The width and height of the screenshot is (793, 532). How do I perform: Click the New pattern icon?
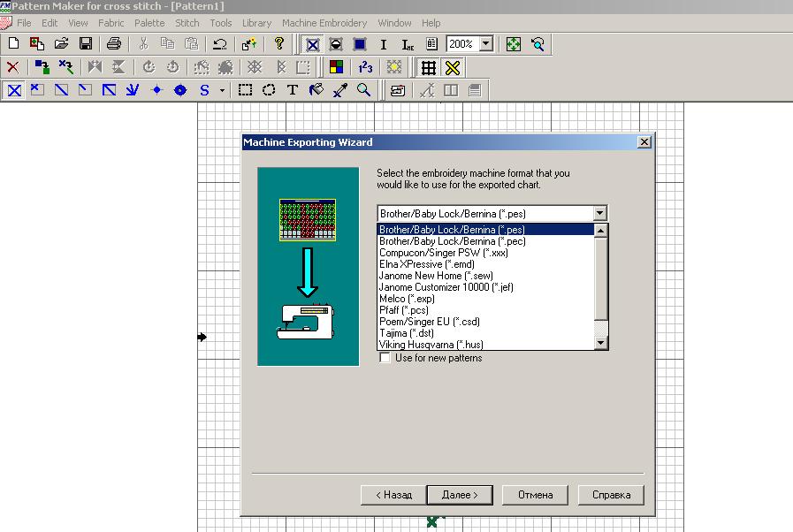click(x=13, y=43)
